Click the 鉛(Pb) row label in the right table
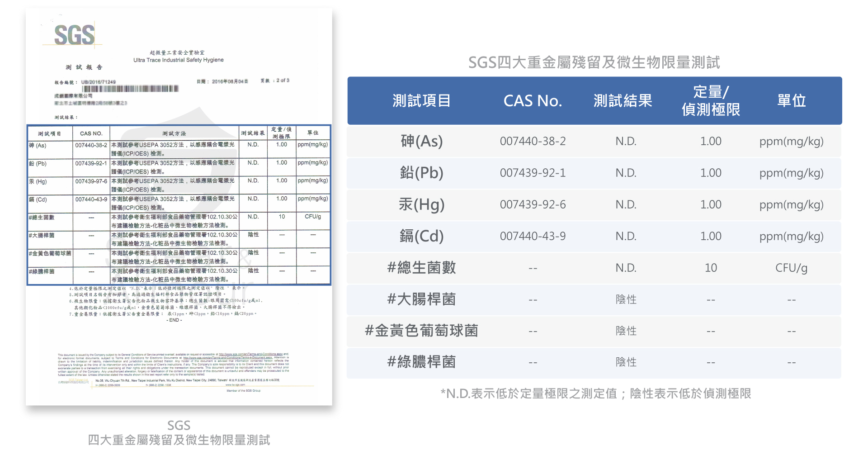The image size is (868, 455). pyautogui.click(x=421, y=173)
